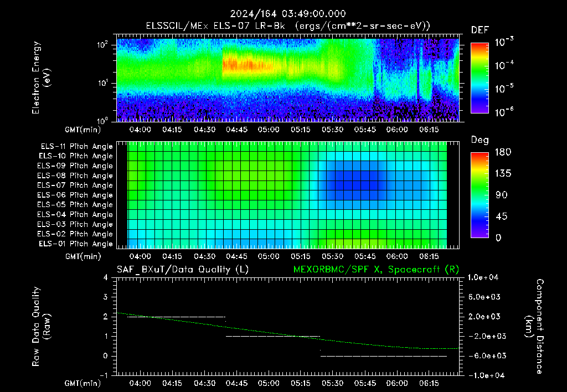Click 04:45 under the electron energy spectrogram
This screenshot has width=567, height=392.
[236, 130]
